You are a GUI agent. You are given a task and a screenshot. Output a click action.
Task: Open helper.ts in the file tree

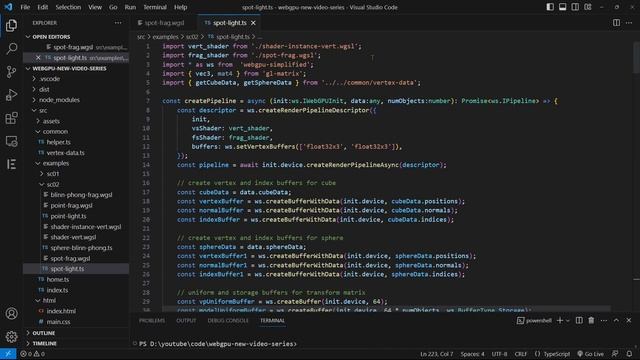coord(58,142)
